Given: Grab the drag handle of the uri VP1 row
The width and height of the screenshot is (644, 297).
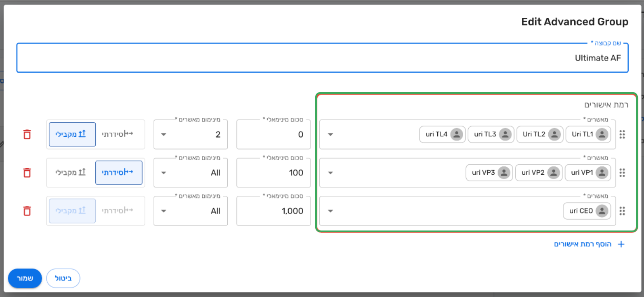Looking at the screenshot, I should coord(623,173).
